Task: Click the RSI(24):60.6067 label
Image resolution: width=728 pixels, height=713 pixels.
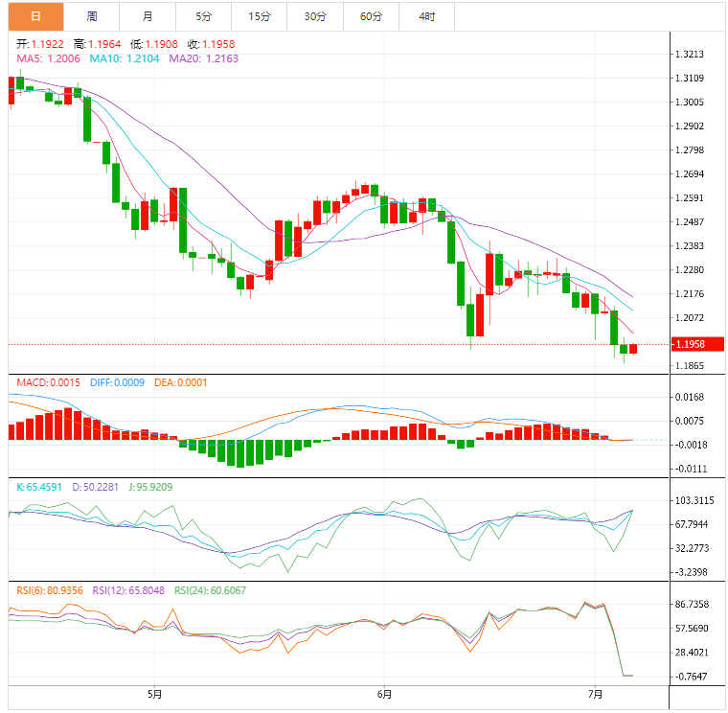Action: click(x=211, y=591)
